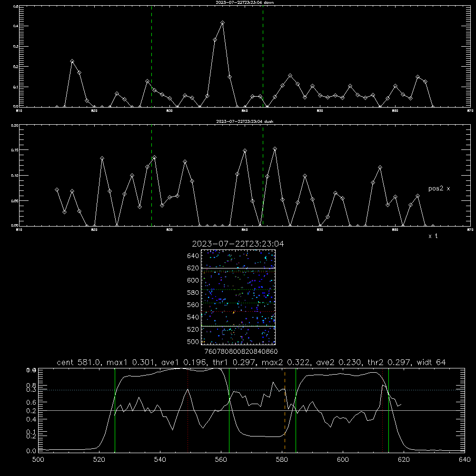Click 'ave2 0.230' in the stats line

(x=338, y=362)
